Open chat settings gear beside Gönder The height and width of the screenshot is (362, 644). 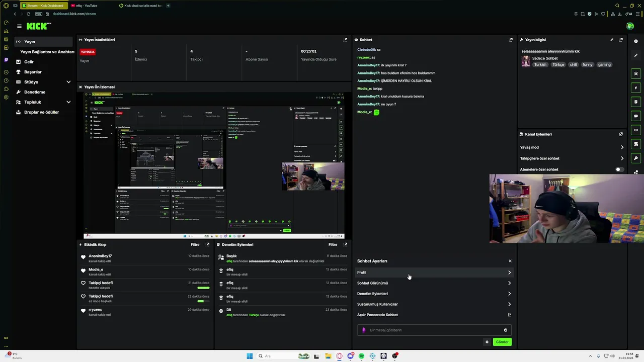487,342
